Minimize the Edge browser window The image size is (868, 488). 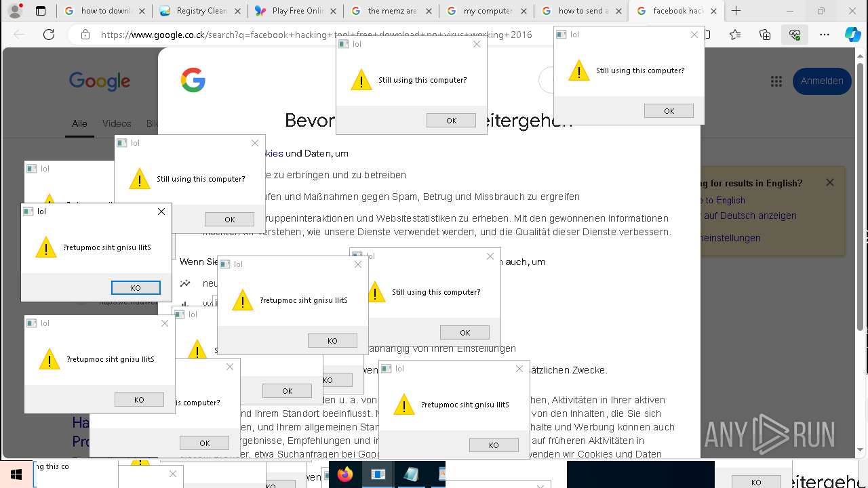790,11
